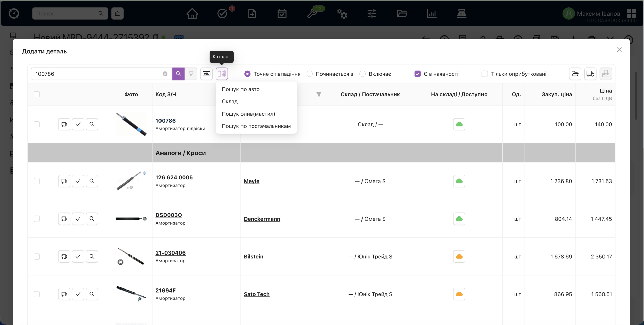This screenshot has width=644, height=325.
Task: Open the folder icon in modal toolbar
Action: point(575,74)
